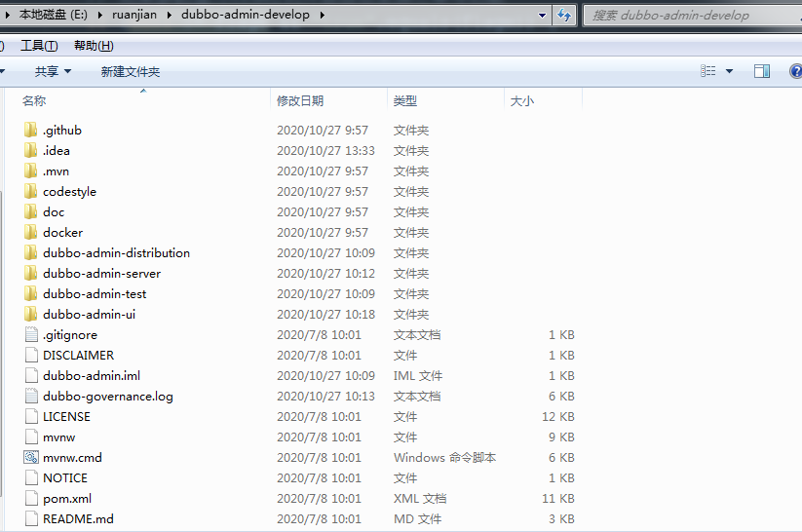Click the mvnw file icon

[31, 437]
